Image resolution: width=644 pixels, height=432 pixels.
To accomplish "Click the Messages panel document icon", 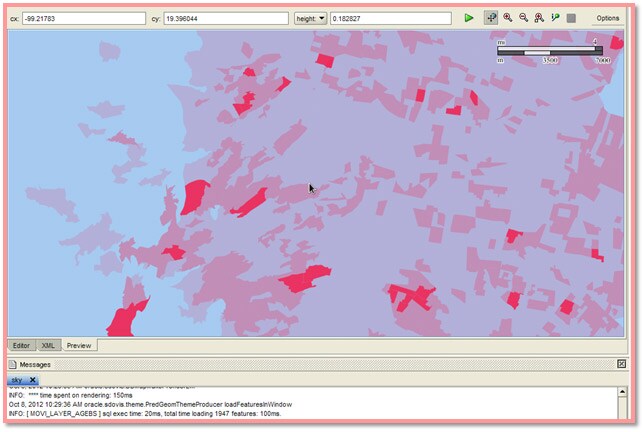I will [x=13, y=365].
